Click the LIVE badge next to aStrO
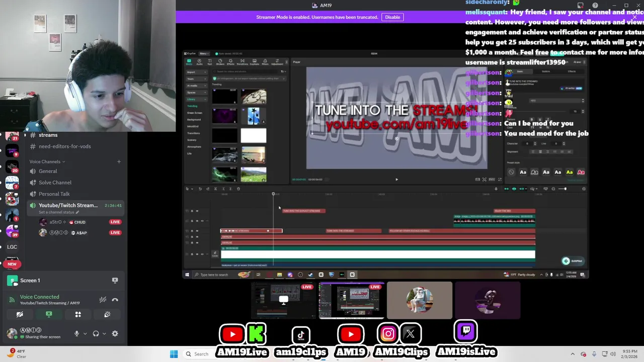The width and height of the screenshot is (644, 362). [x=115, y=222]
